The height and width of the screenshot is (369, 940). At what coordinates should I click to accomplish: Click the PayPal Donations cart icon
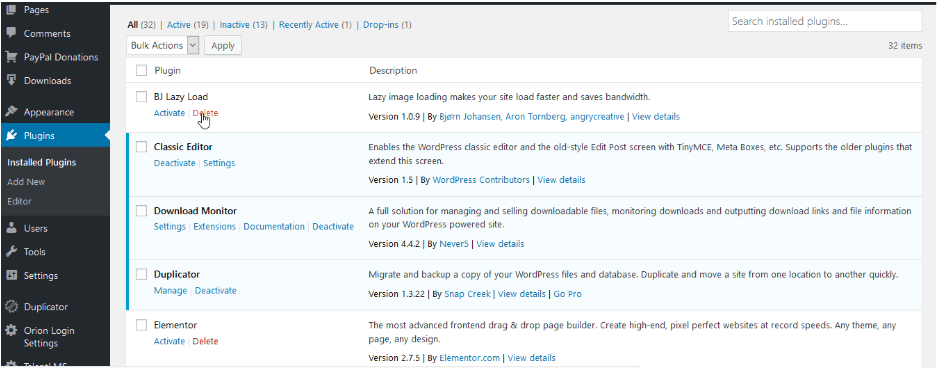11,57
